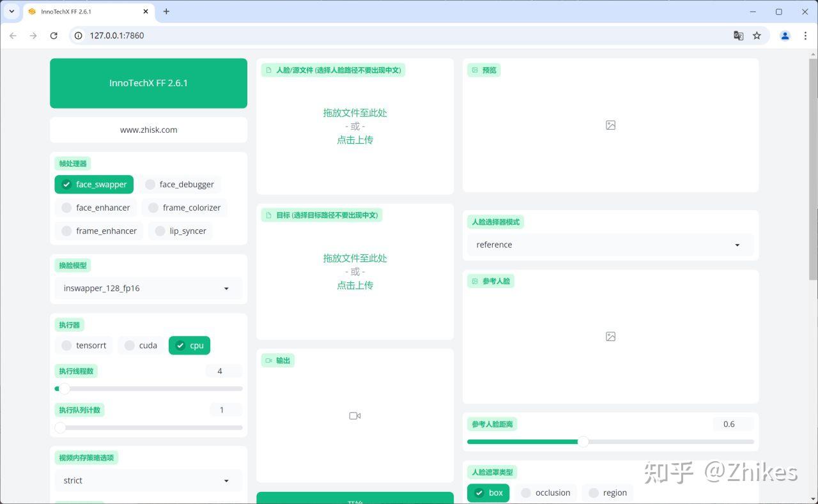Open the tab search dropdown arrow
The width and height of the screenshot is (818, 504).
[12, 11]
